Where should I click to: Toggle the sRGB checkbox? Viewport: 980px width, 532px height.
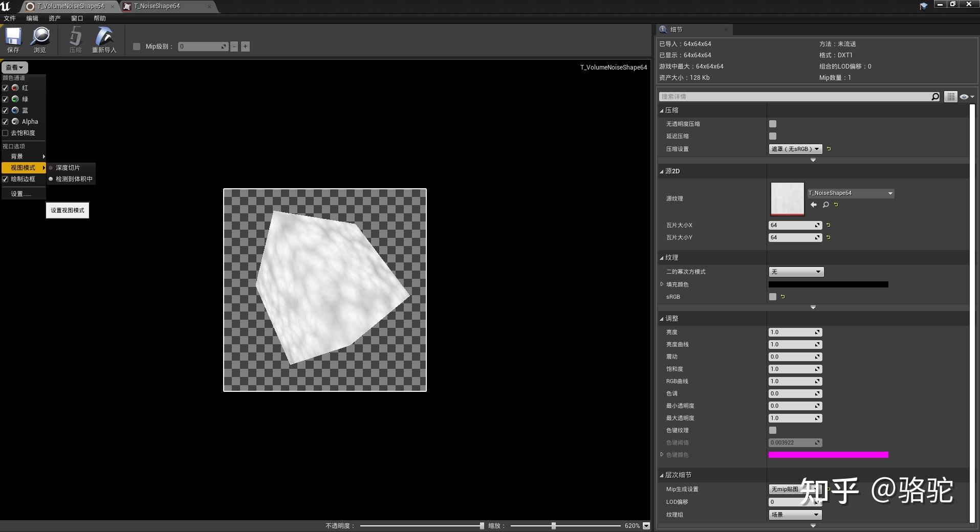772,297
